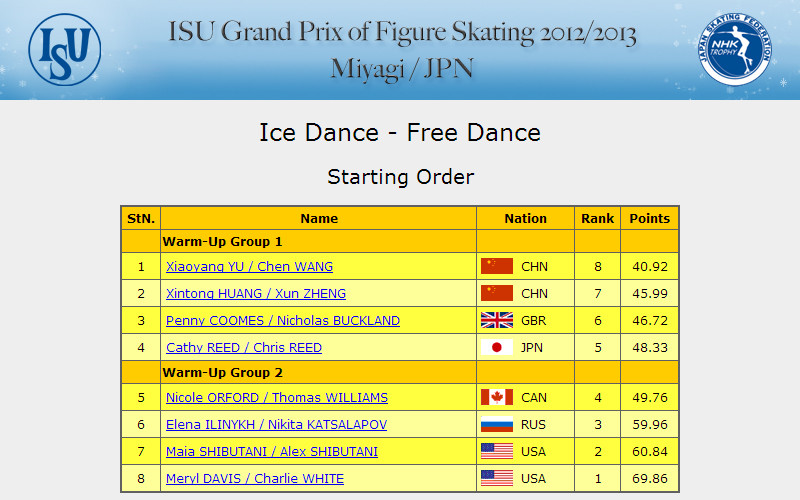The height and width of the screenshot is (500, 800).
Task: Click the China flag beside Xiaoyang YU
Action: click(x=497, y=266)
